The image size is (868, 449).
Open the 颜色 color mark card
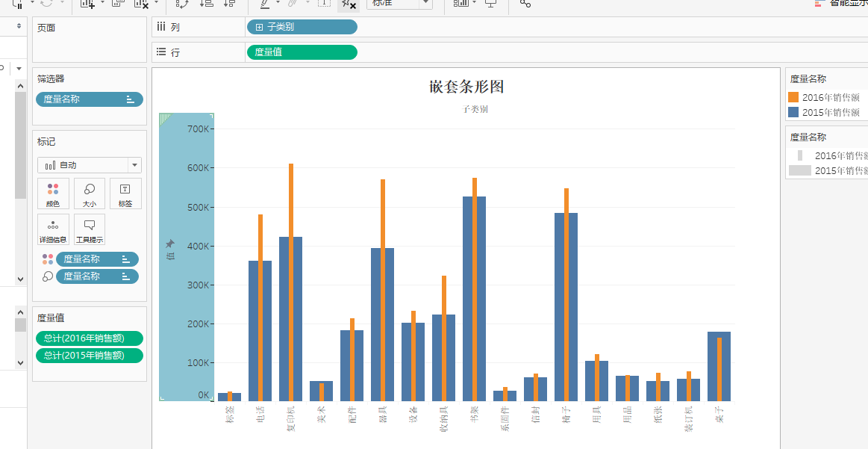click(53, 193)
